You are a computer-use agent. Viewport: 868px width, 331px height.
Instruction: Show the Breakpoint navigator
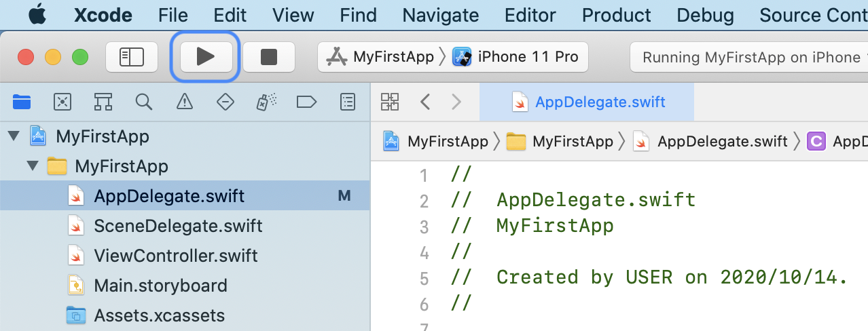click(x=307, y=102)
